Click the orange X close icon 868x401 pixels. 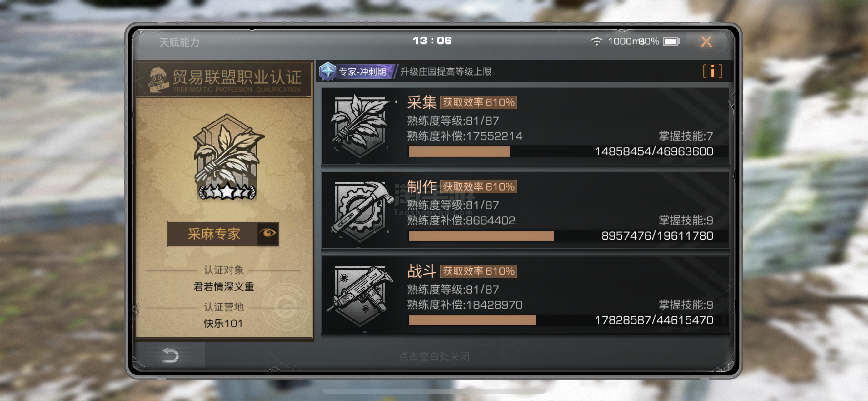tap(706, 42)
